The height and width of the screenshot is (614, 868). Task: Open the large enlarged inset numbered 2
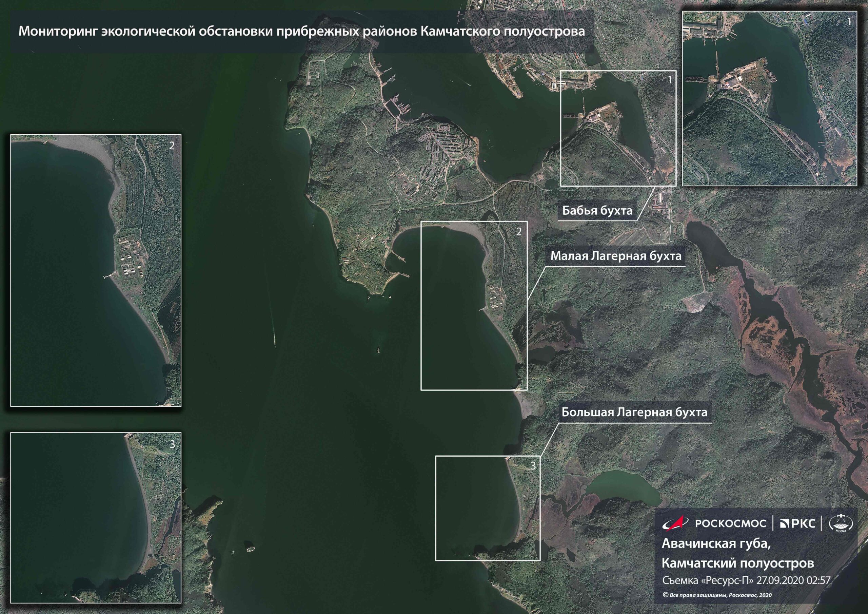click(x=96, y=270)
